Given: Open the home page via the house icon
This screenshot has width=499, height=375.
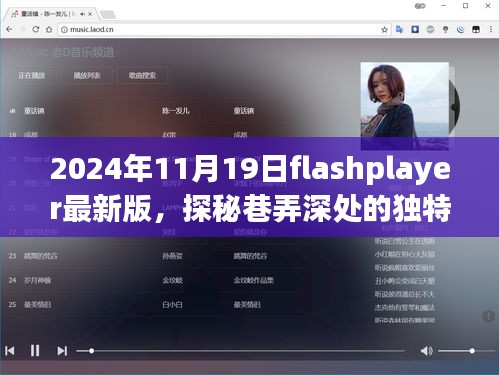Looking at the screenshot, I should 49,29.
